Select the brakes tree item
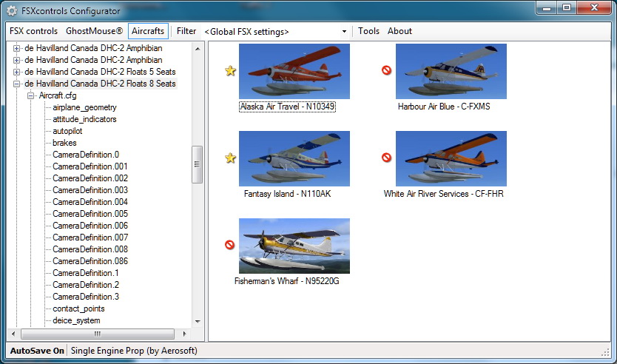 click(64, 143)
